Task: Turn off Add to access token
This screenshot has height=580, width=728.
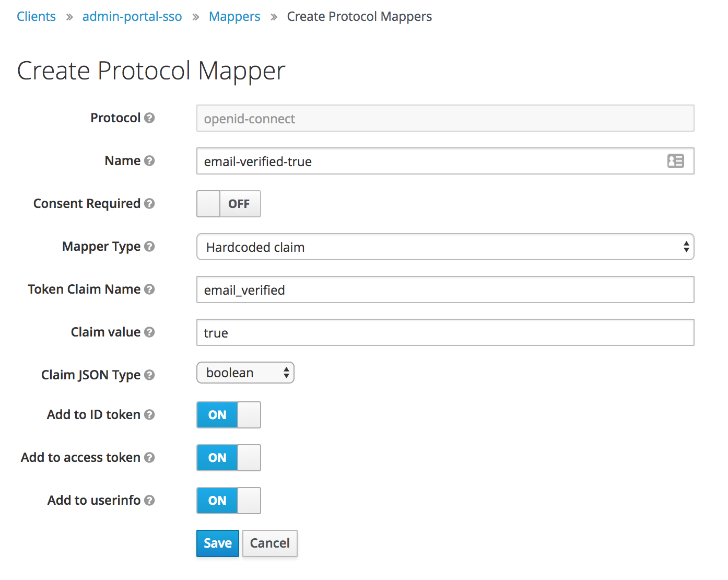Action: click(228, 458)
